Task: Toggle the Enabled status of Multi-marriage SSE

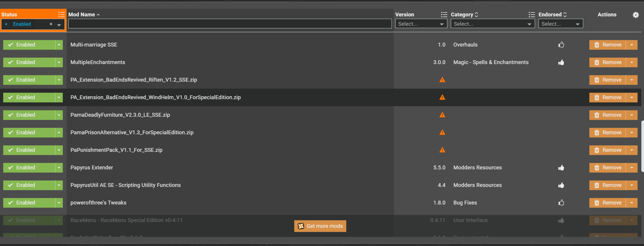Action: tap(29, 45)
